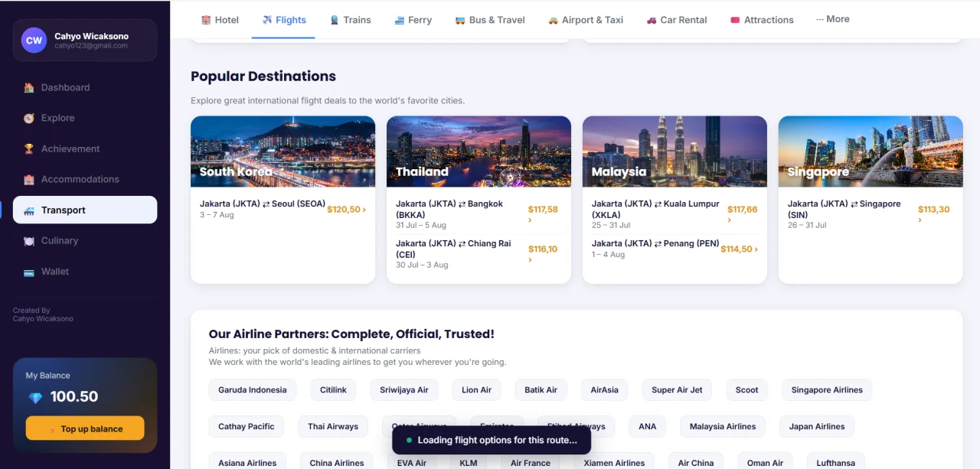Click the Culinary plate icon
980x469 pixels.
click(x=28, y=240)
